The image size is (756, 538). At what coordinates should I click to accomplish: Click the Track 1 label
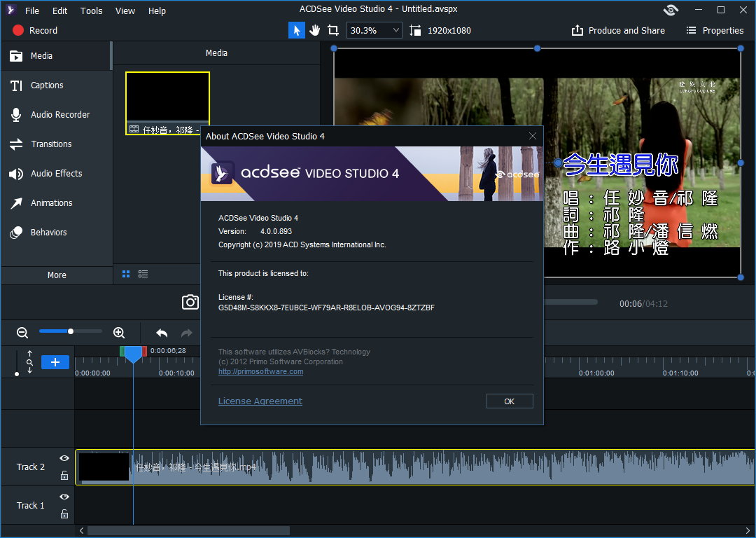30,506
